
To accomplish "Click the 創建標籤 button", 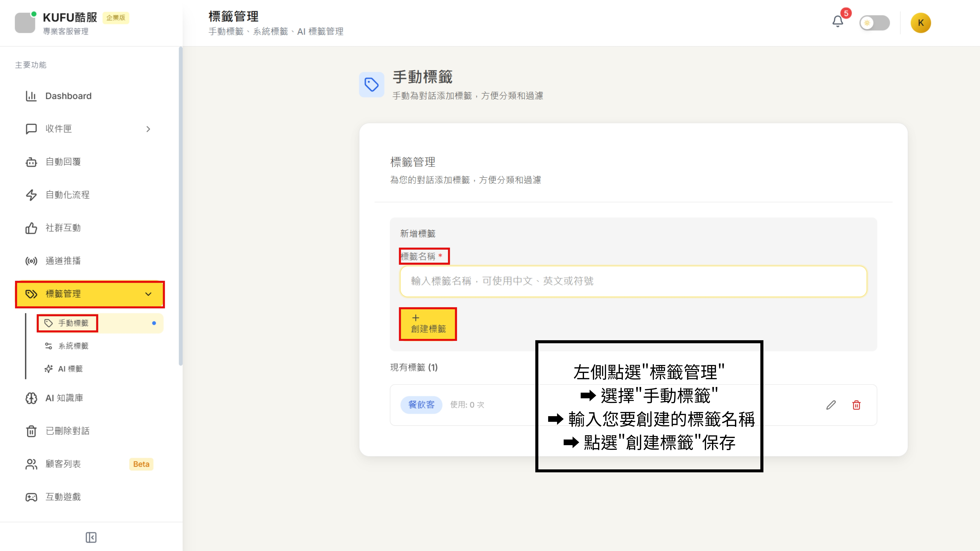I will coord(428,324).
